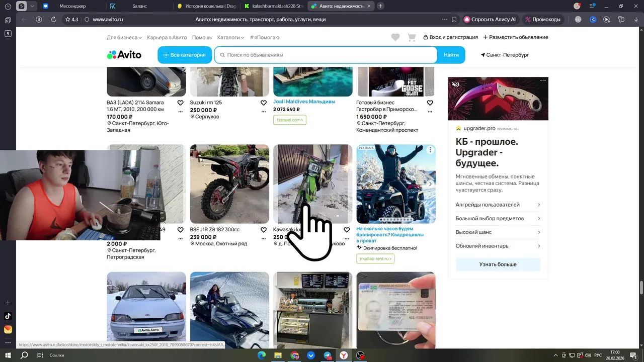Expand Высокий шанс item

point(498,232)
